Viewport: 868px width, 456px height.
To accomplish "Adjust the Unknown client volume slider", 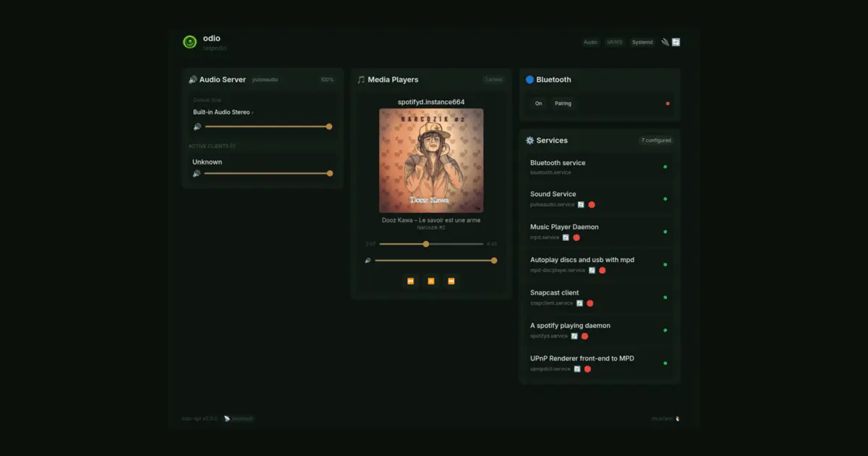I will [268, 174].
